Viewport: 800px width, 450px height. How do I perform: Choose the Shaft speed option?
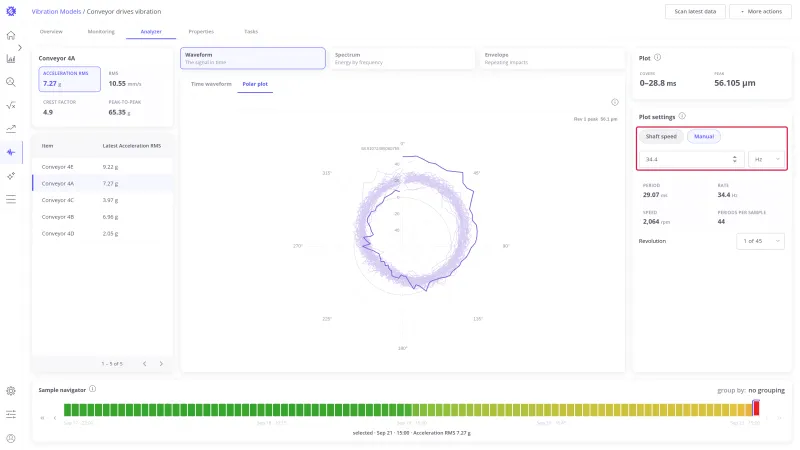(x=661, y=136)
